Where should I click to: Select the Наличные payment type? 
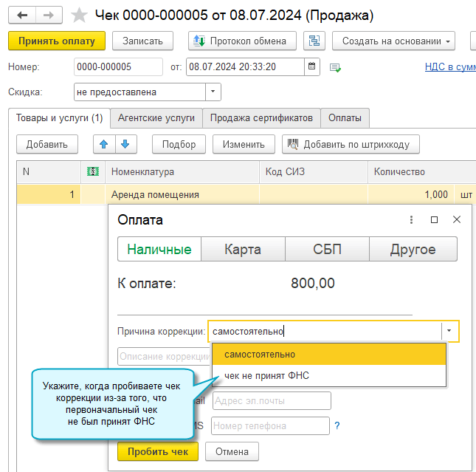159,250
